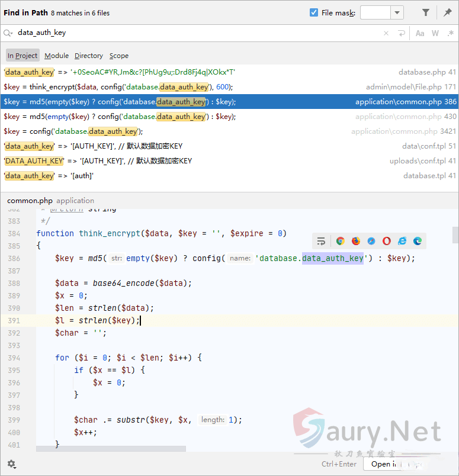Pin the Find in Path window

(448, 12)
